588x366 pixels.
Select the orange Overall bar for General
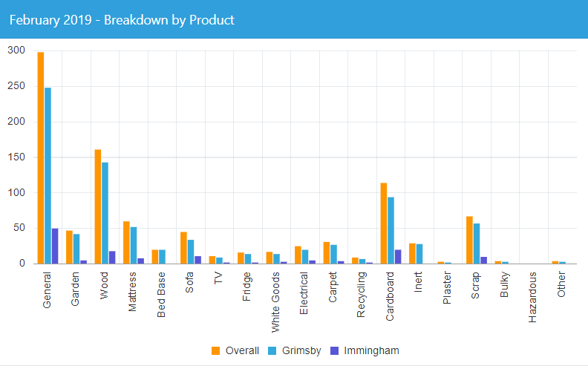41,158
